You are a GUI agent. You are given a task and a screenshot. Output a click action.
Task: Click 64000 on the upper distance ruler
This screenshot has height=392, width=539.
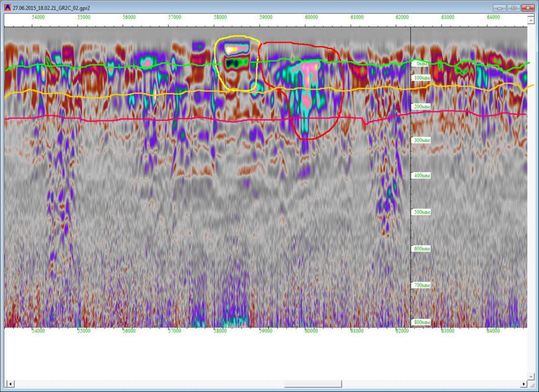tap(493, 17)
